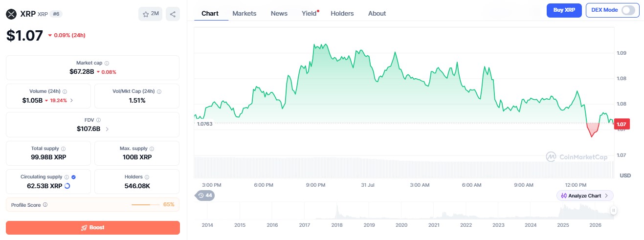
Task: Open Market cap info tooltip icon
Action: click(x=107, y=63)
